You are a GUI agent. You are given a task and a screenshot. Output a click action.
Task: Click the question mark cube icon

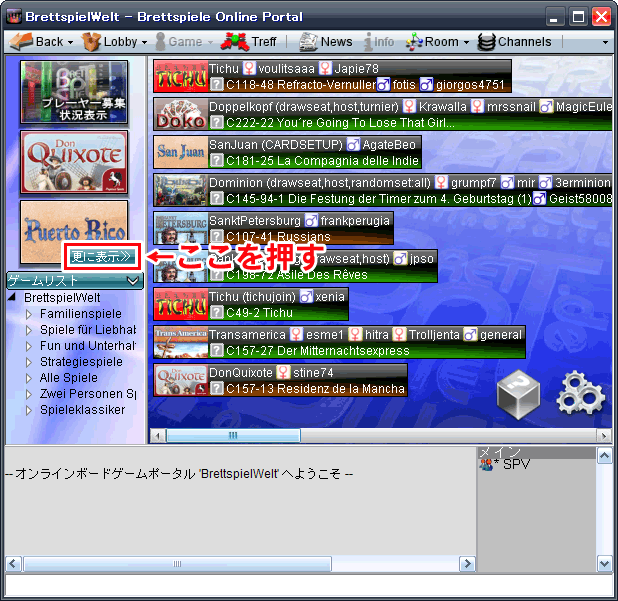(518, 393)
